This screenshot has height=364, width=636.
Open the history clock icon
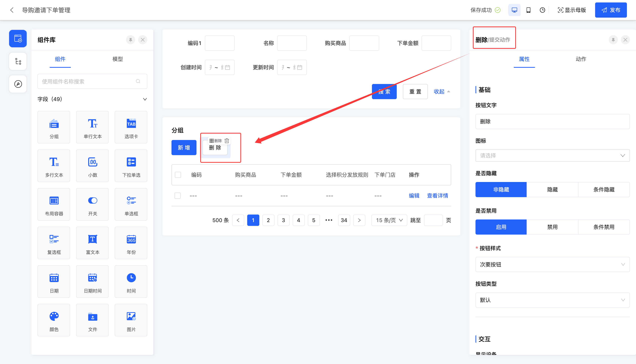(542, 10)
